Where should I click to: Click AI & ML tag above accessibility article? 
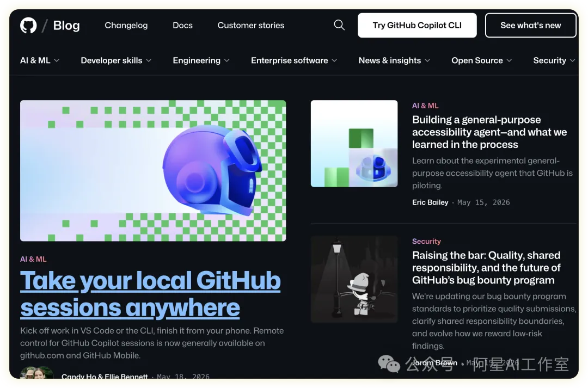(x=425, y=106)
